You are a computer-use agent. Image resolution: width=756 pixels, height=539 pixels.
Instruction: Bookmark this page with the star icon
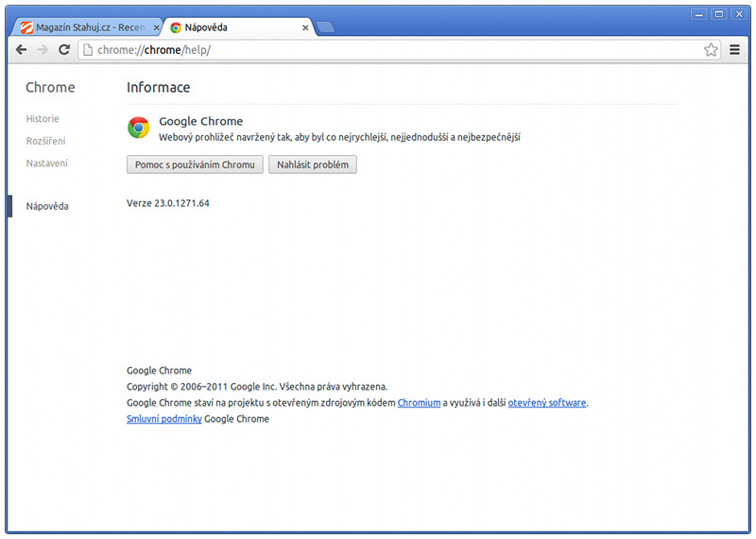click(711, 50)
